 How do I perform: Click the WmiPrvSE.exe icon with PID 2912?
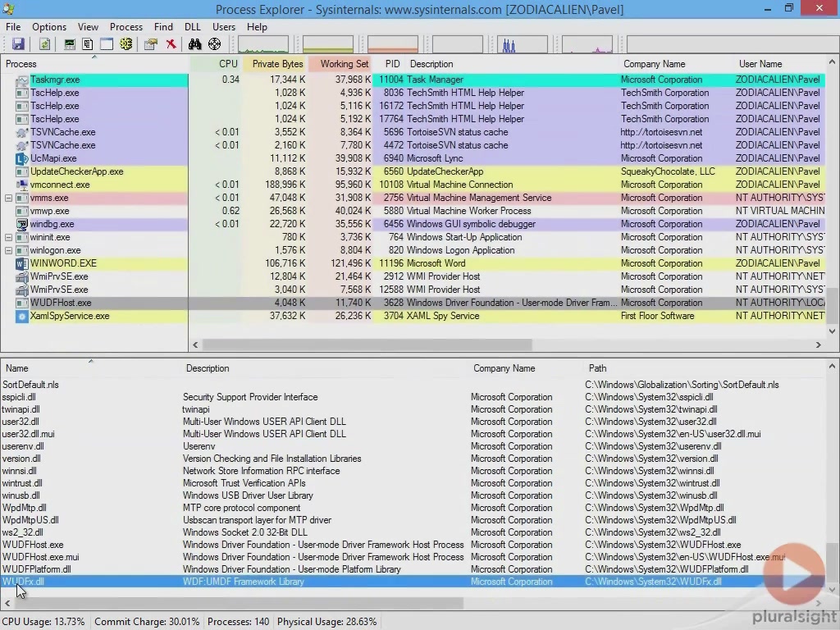point(22,277)
